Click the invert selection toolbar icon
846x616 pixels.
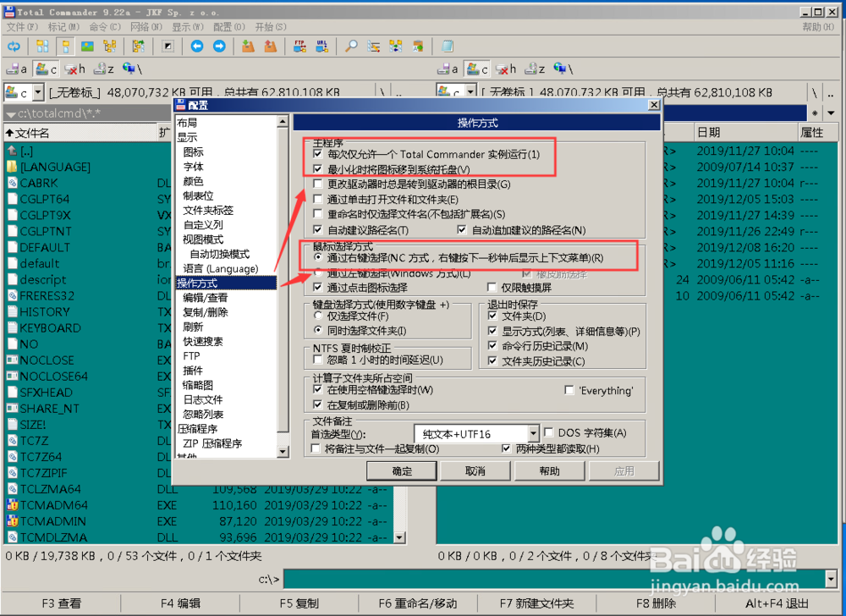point(168,47)
